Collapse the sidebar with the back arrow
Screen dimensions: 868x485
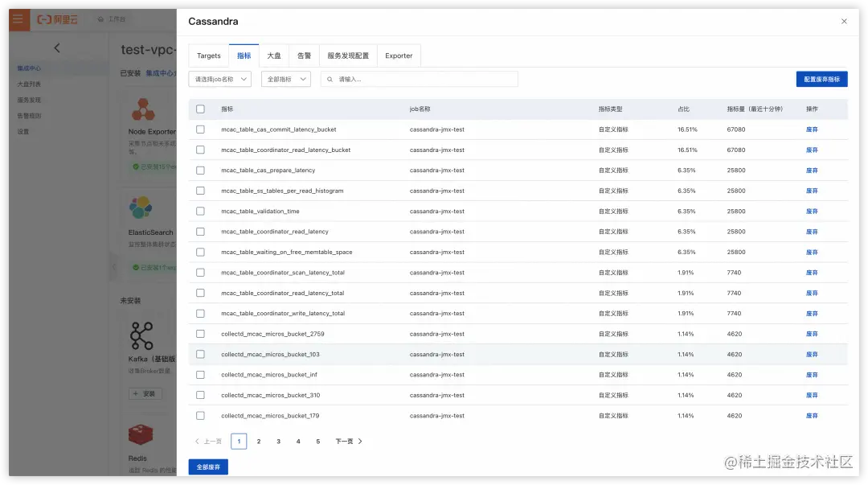(57, 48)
